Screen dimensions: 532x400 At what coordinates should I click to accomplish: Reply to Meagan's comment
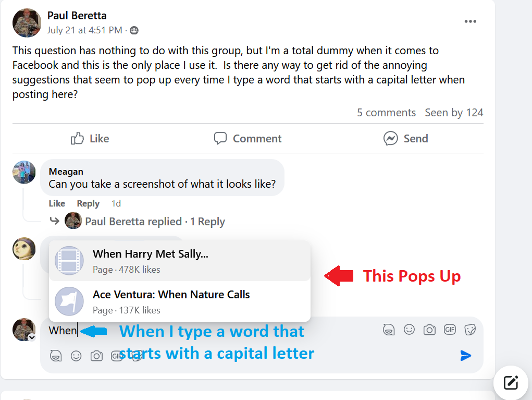coord(88,203)
